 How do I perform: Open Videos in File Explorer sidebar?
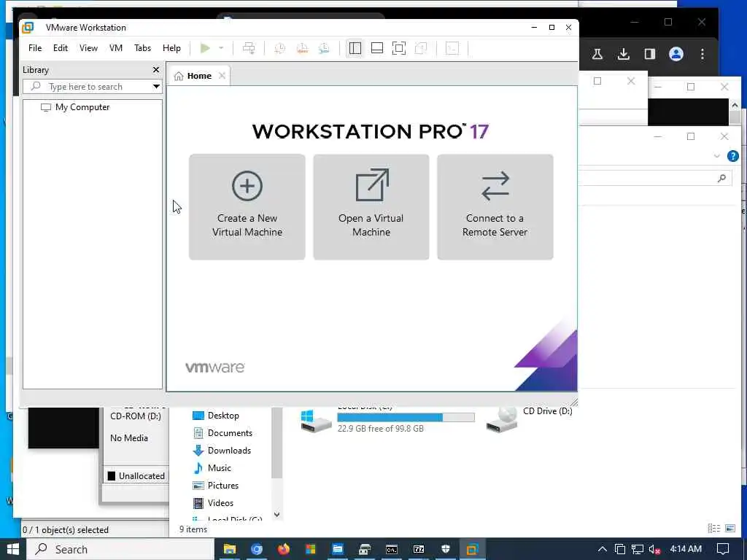click(220, 503)
